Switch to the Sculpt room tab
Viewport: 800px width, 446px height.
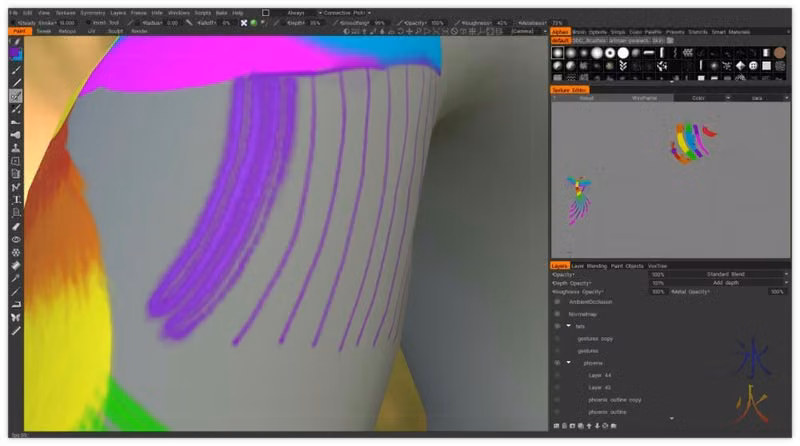tap(115, 31)
